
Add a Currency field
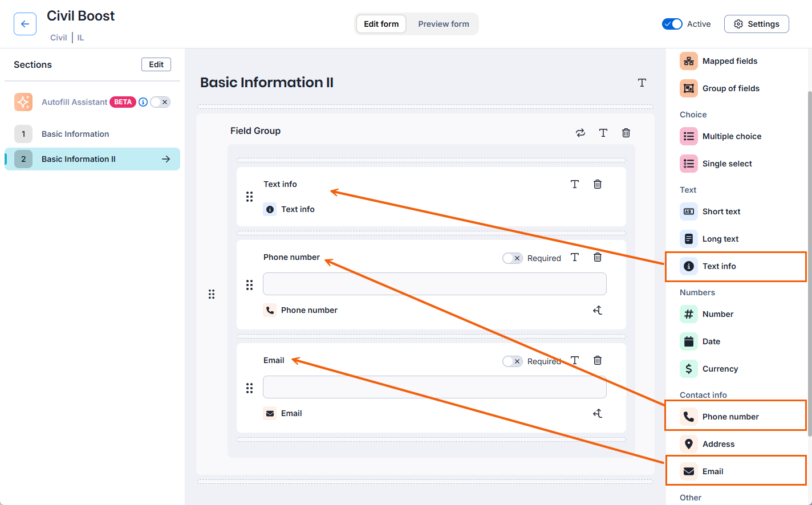tap(709, 369)
